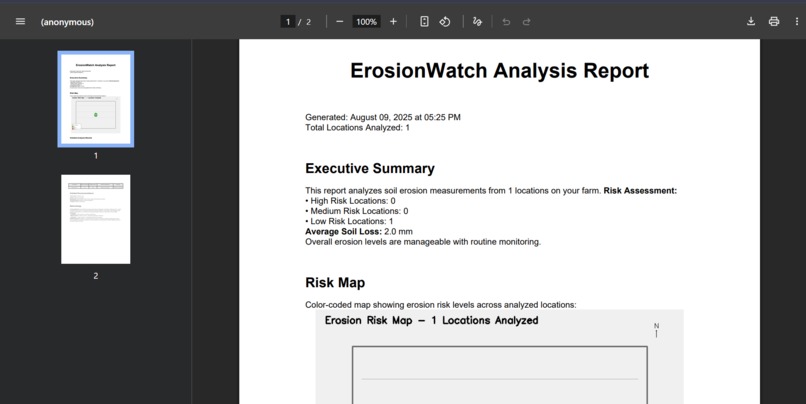The image size is (806, 404).
Task: Click the thumbnail label 1
Action: [96, 156]
